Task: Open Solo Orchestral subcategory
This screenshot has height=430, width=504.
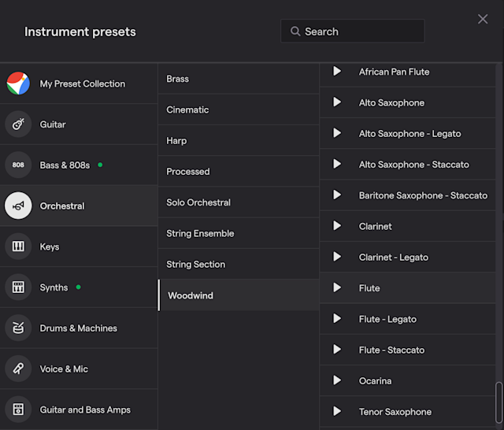Action: pos(239,202)
